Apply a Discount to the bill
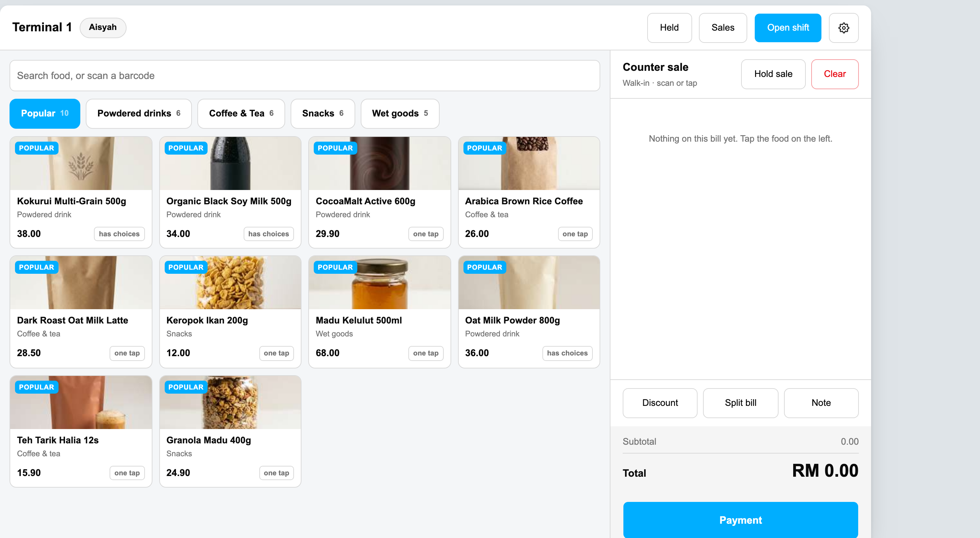The image size is (980, 538). pyautogui.click(x=660, y=403)
